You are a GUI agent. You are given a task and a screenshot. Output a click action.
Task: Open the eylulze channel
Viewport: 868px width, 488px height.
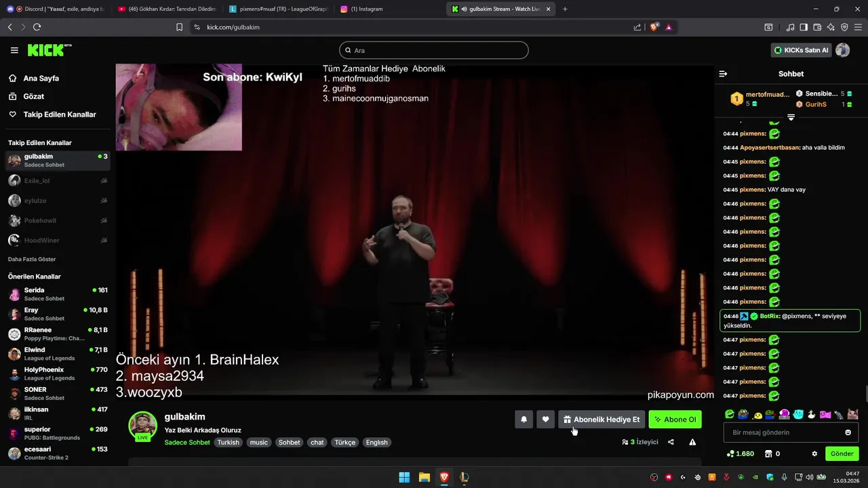point(58,201)
